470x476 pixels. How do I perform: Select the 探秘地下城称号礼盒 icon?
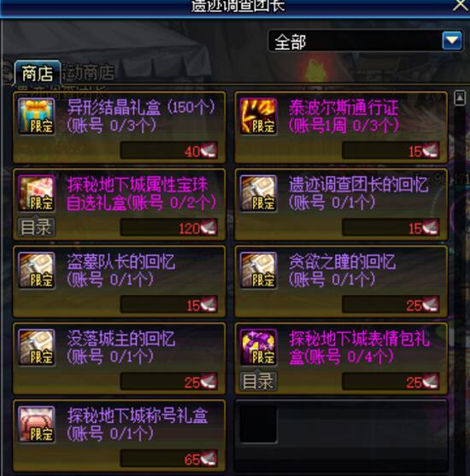pyautogui.click(x=37, y=425)
